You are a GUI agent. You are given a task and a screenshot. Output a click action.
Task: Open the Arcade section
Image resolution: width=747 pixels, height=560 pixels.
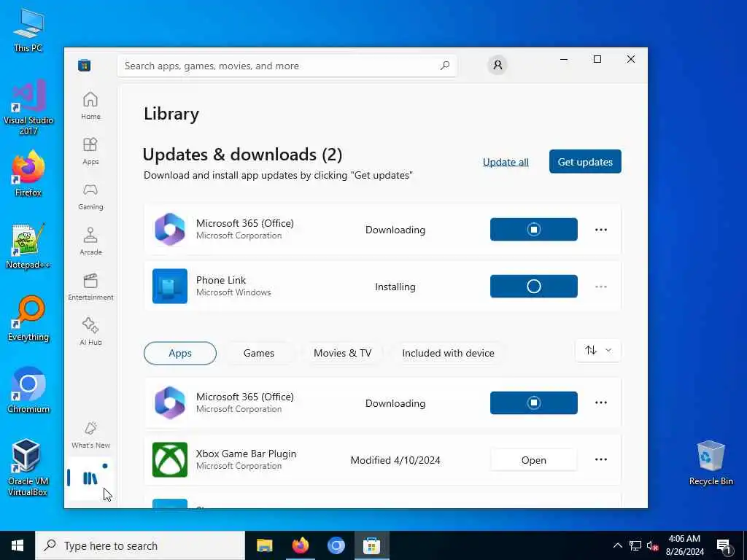click(x=90, y=241)
